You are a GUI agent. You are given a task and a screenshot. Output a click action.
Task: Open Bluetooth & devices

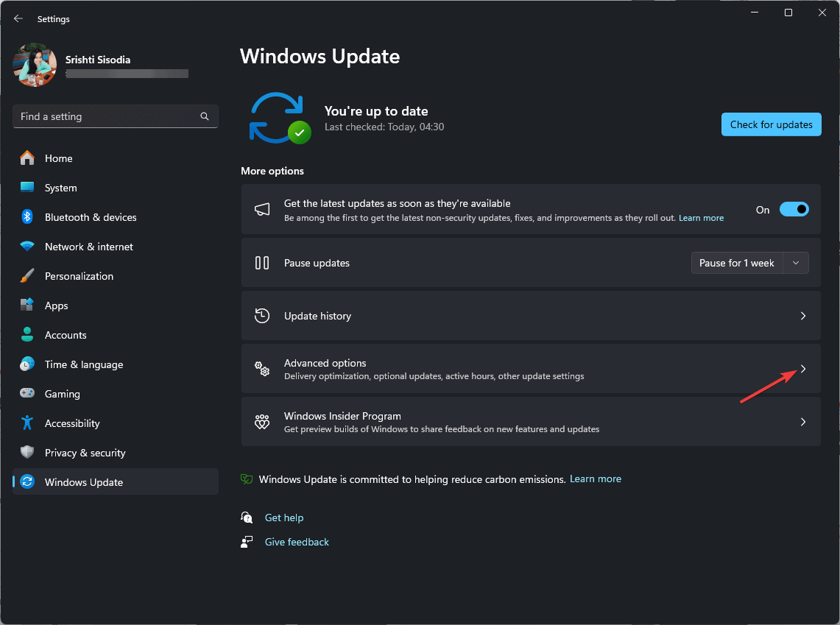(x=115, y=217)
